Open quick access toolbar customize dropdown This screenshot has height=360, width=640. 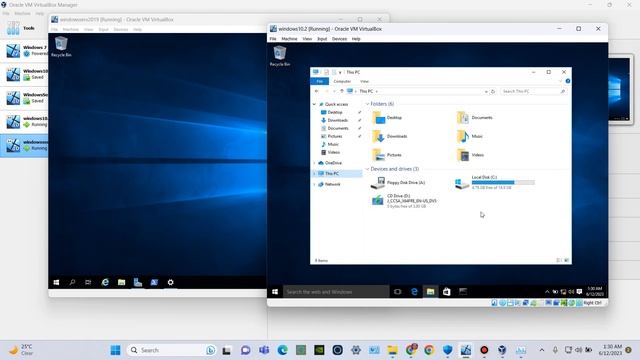point(340,72)
